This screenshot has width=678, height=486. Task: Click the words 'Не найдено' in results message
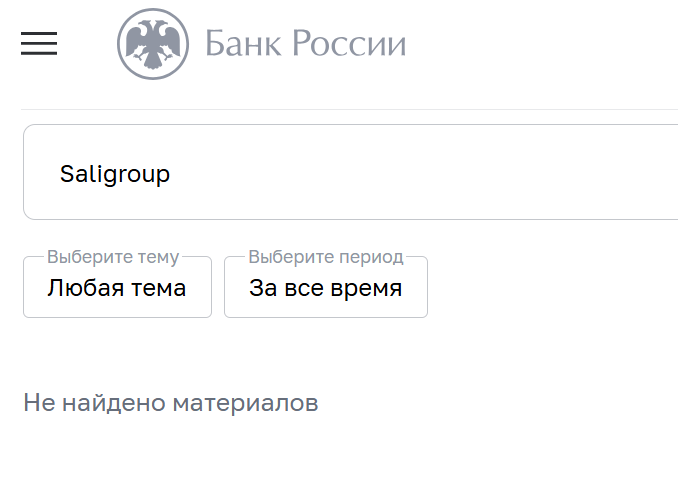pyautogui.click(x=95, y=404)
